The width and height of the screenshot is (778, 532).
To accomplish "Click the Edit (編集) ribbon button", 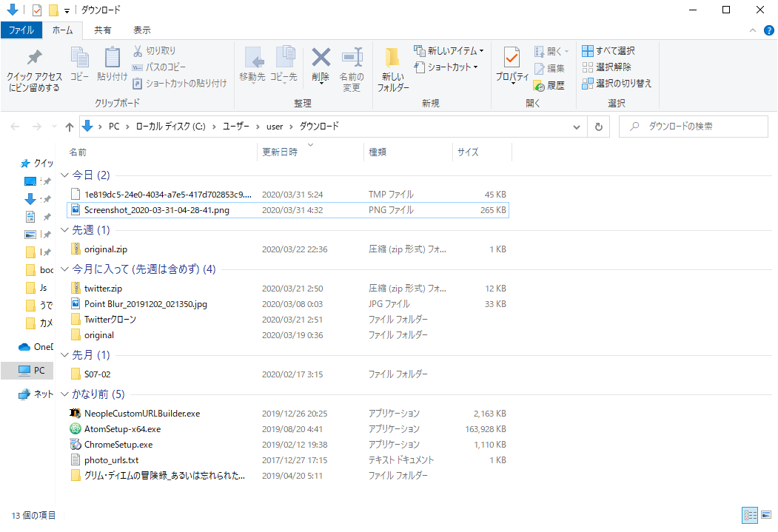I will coord(549,68).
